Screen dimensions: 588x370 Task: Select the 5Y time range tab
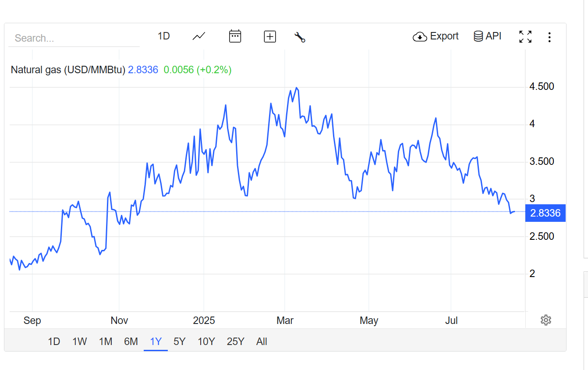pyautogui.click(x=180, y=342)
